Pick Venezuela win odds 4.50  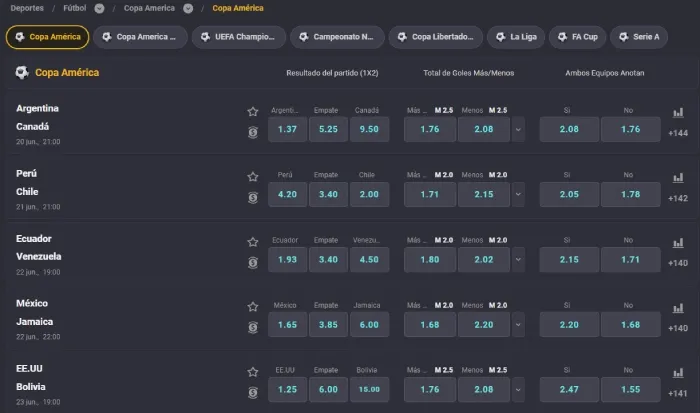coord(369,259)
